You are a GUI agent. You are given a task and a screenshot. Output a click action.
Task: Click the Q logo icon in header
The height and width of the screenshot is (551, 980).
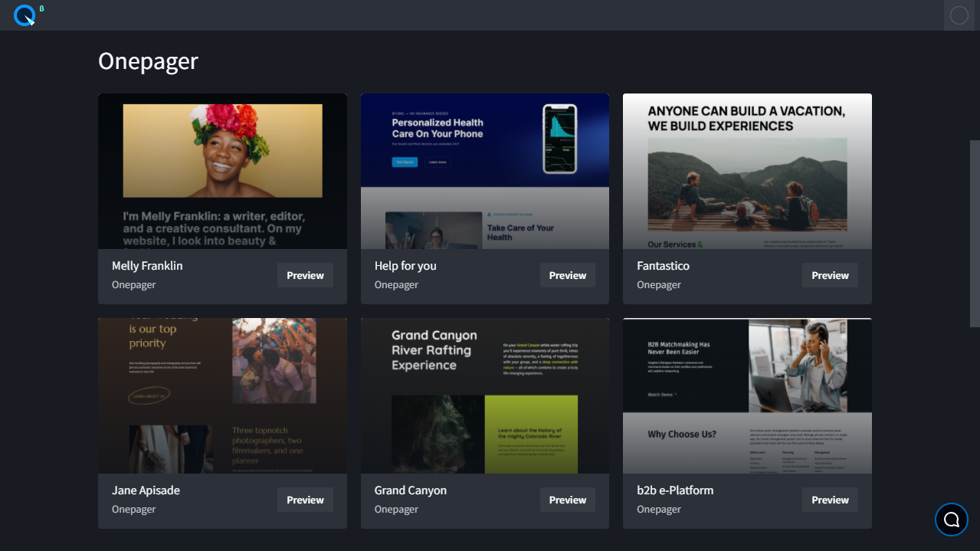tap(25, 15)
